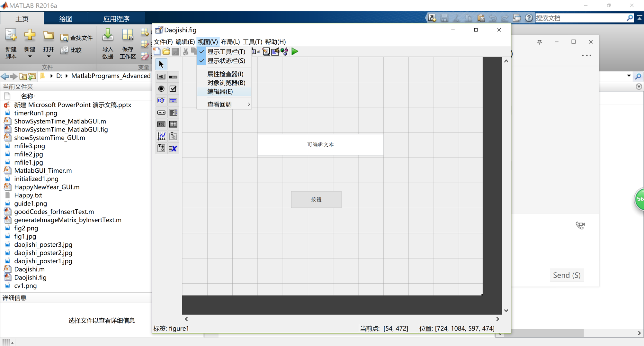Image resolution: width=644 pixels, height=346 pixels.
Task: Select the toggle button (TGL) tool
Action: [x=161, y=124]
